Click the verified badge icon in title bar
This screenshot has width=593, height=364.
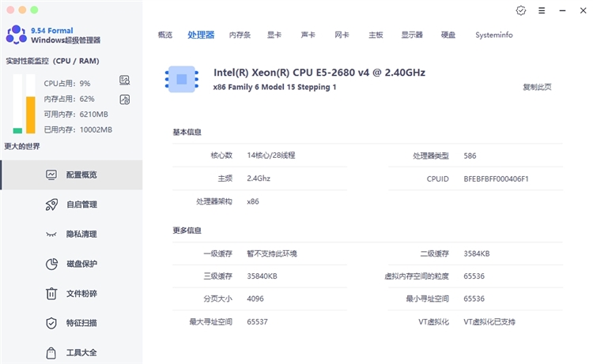(x=521, y=10)
